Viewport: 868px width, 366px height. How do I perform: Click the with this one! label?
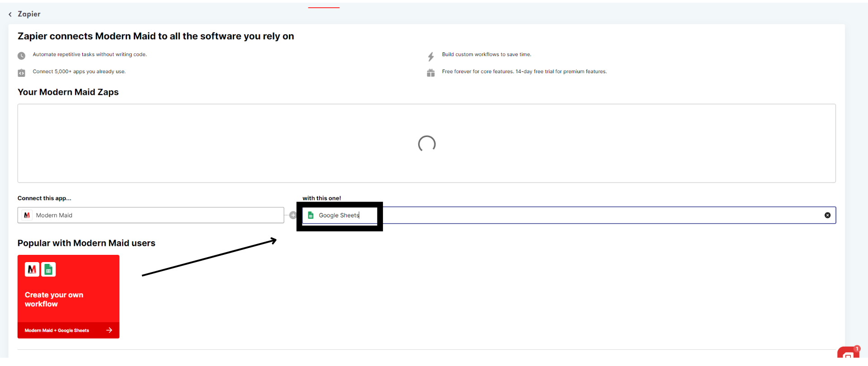tap(322, 198)
